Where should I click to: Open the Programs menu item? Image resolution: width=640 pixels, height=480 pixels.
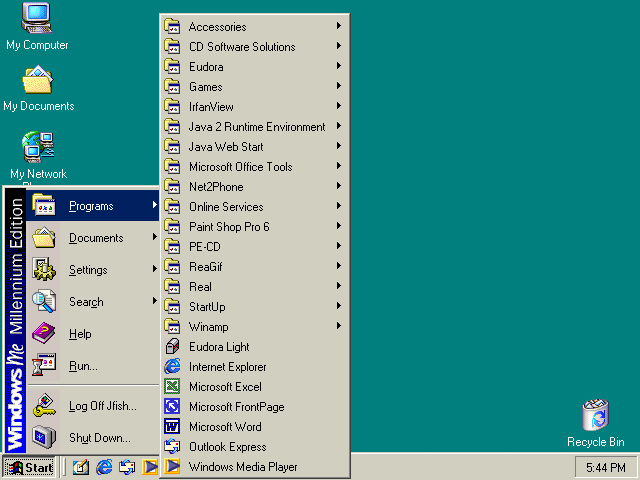[x=93, y=205]
